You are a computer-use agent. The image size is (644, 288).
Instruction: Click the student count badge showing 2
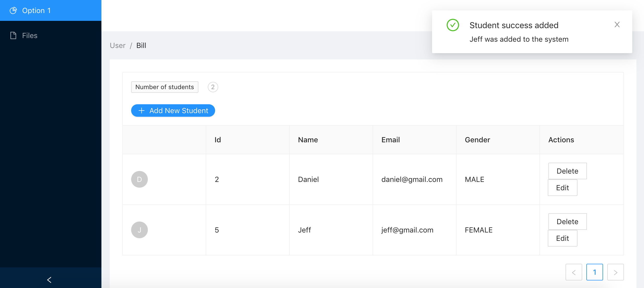pos(213,87)
